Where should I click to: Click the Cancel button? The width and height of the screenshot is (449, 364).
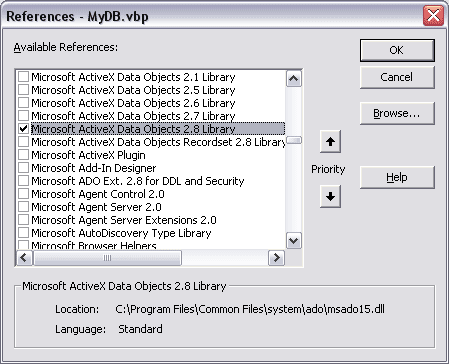tap(397, 77)
